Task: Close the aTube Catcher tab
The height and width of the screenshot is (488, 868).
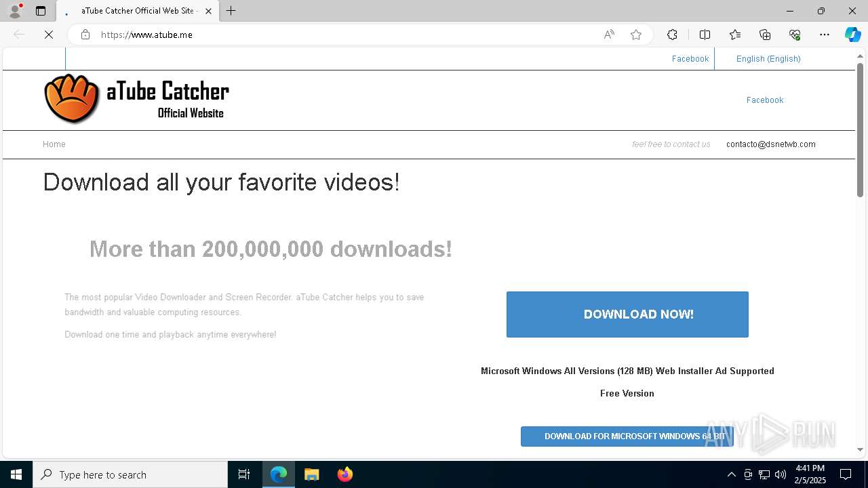Action: 208,11
